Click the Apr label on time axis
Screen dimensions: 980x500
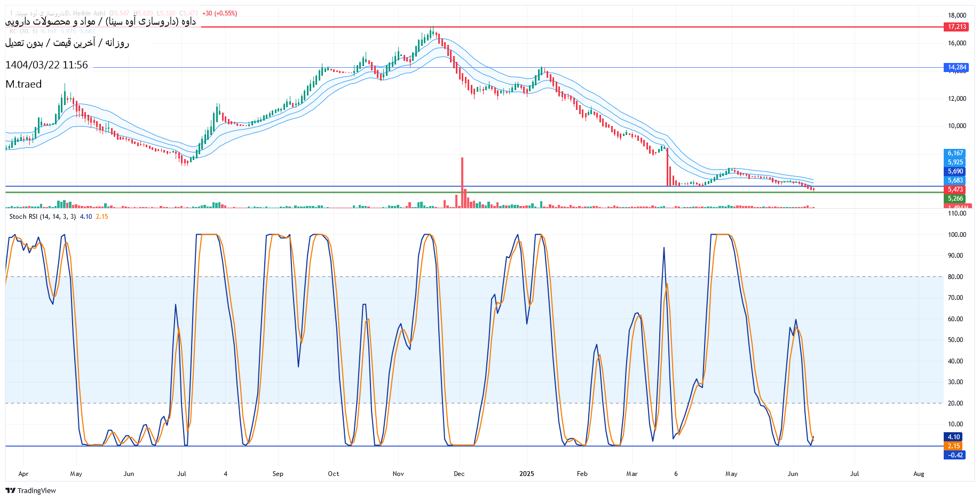(23, 474)
